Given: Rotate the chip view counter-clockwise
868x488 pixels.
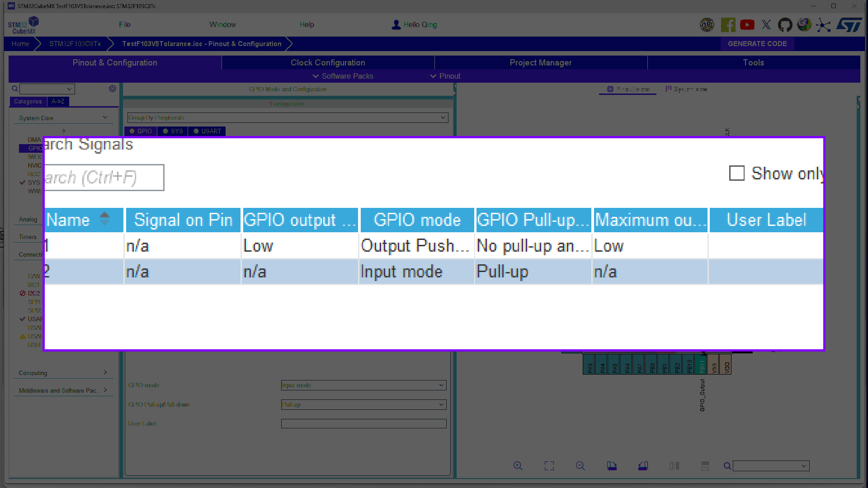Looking at the screenshot, I should 643,466.
